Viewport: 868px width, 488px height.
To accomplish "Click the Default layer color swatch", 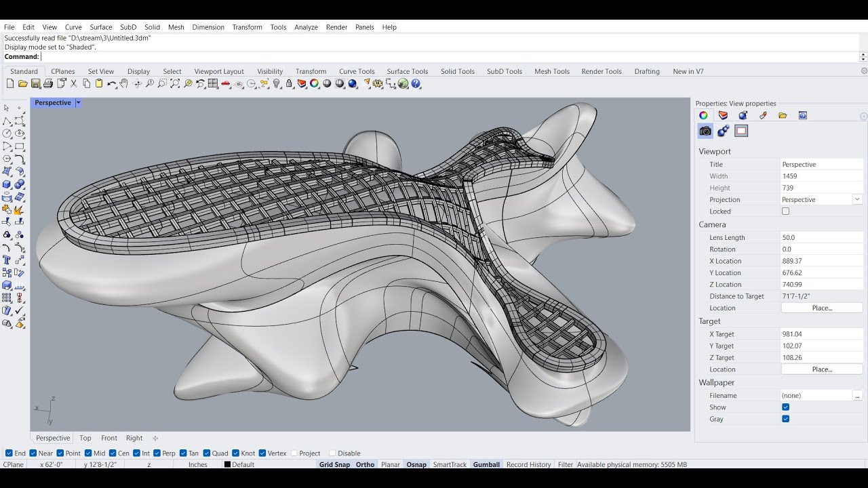I will [x=227, y=464].
